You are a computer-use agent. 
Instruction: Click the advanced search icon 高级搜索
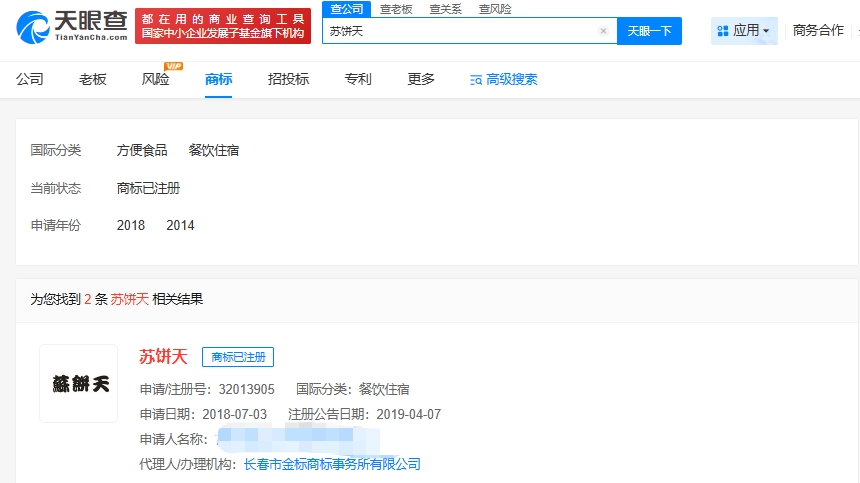[x=476, y=80]
